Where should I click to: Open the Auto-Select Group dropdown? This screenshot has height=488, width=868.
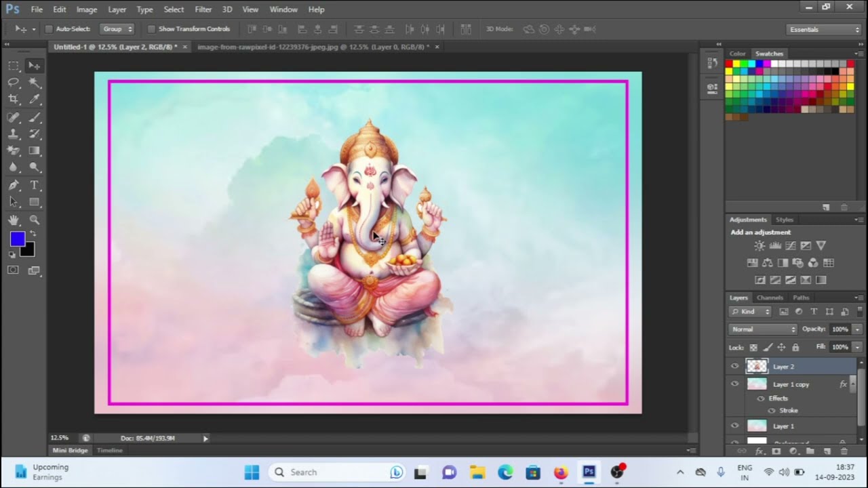point(117,29)
